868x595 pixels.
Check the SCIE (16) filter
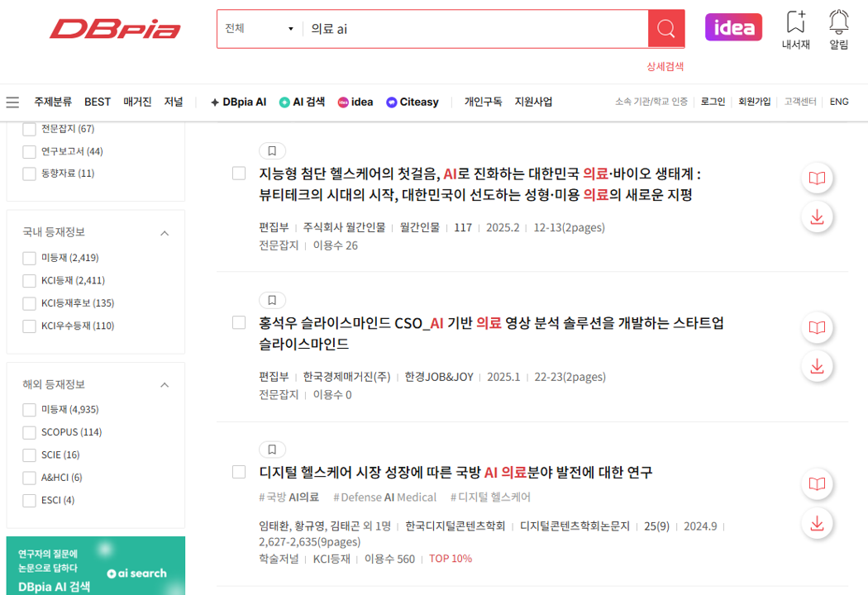tap(29, 455)
